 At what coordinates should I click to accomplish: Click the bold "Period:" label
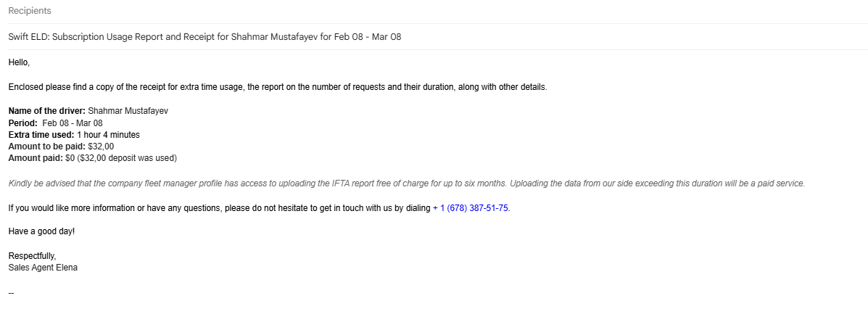[x=22, y=123]
